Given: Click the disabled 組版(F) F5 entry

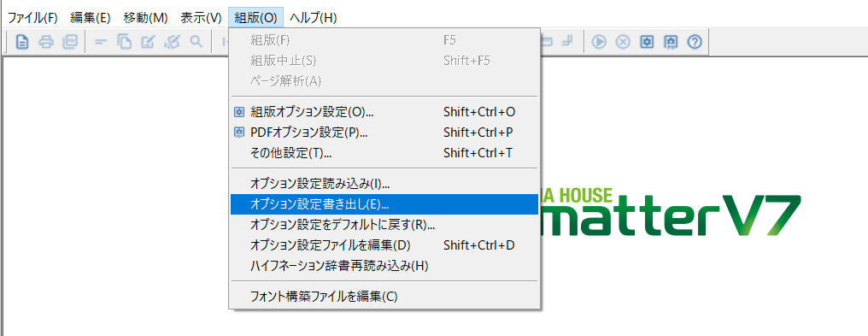Looking at the screenshot, I should [384, 40].
